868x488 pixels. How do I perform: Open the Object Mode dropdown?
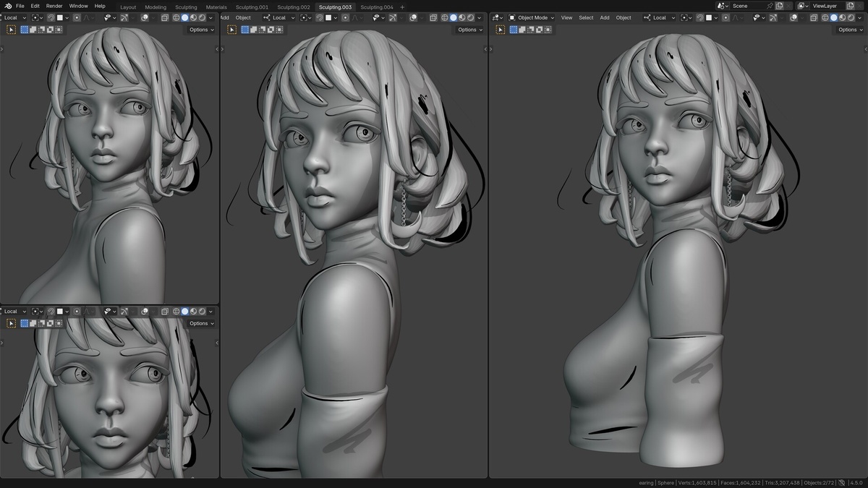(532, 17)
